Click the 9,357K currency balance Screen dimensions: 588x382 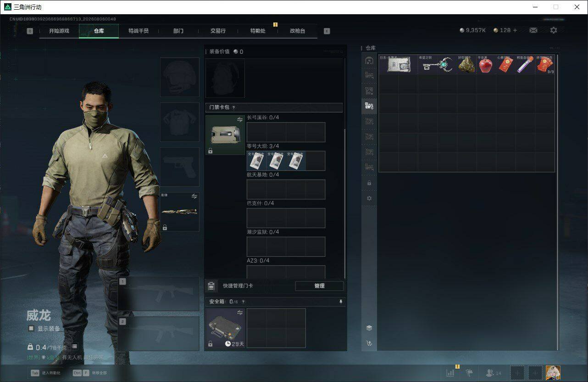coord(472,30)
